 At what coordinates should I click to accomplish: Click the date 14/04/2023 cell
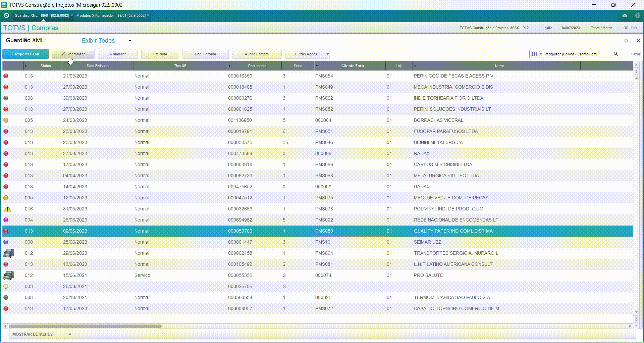click(75, 187)
